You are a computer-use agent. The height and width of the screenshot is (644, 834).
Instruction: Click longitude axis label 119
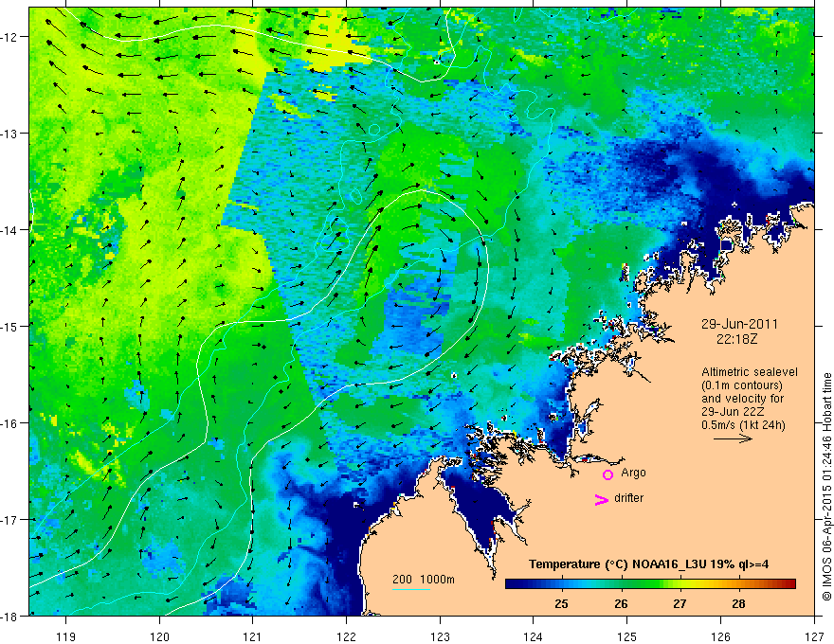(66, 636)
